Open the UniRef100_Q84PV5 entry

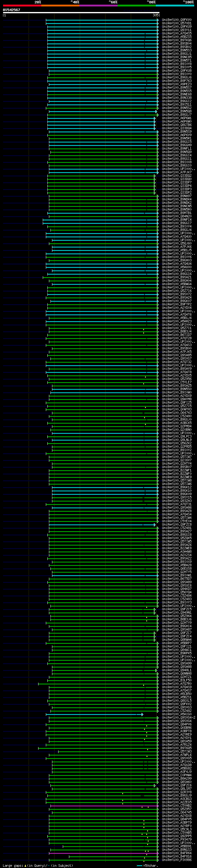pos(177,819)
